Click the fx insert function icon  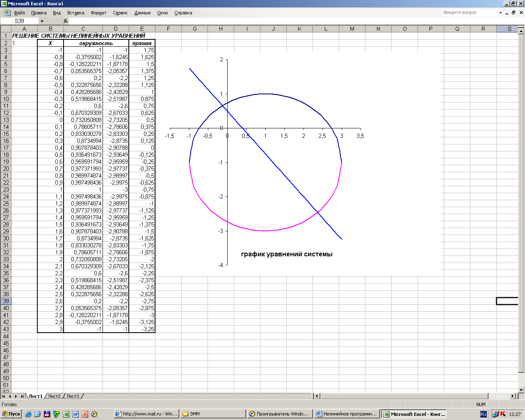[66, 21]
